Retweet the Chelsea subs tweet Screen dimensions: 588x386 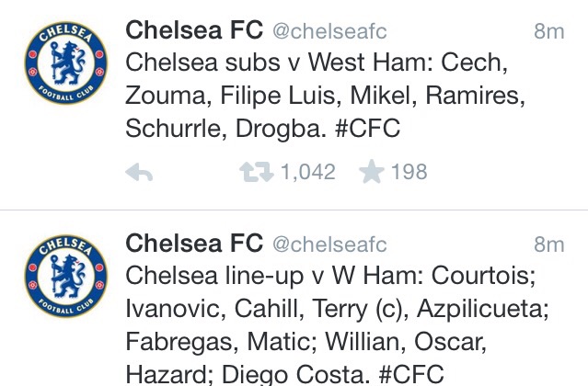[256, 172]
